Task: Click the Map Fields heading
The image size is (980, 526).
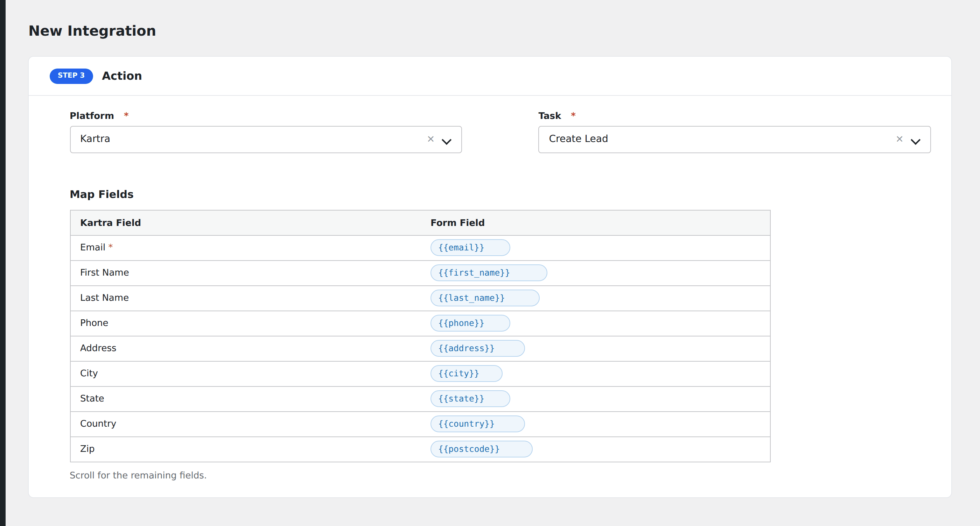Action: pyautogui.click(x=101, y=194)
